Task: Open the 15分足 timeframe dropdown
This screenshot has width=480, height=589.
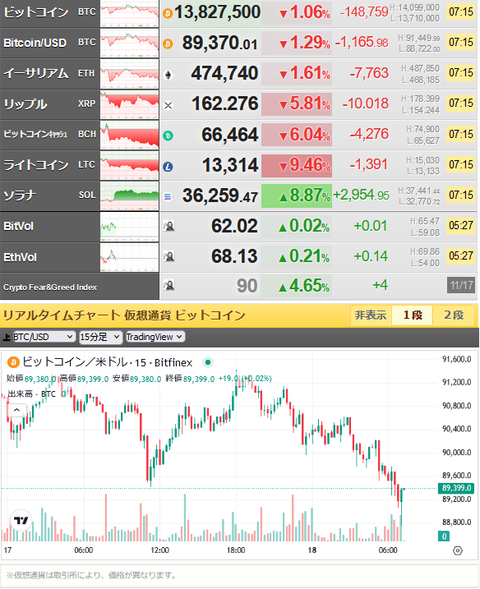Action: point(100,337)
